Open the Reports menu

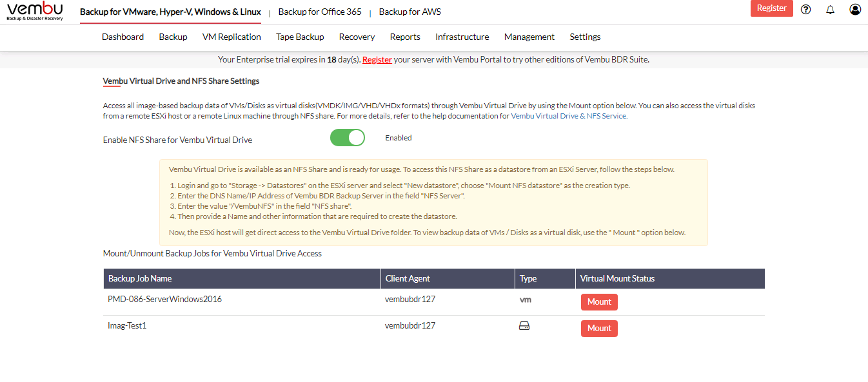coord(405,37)
